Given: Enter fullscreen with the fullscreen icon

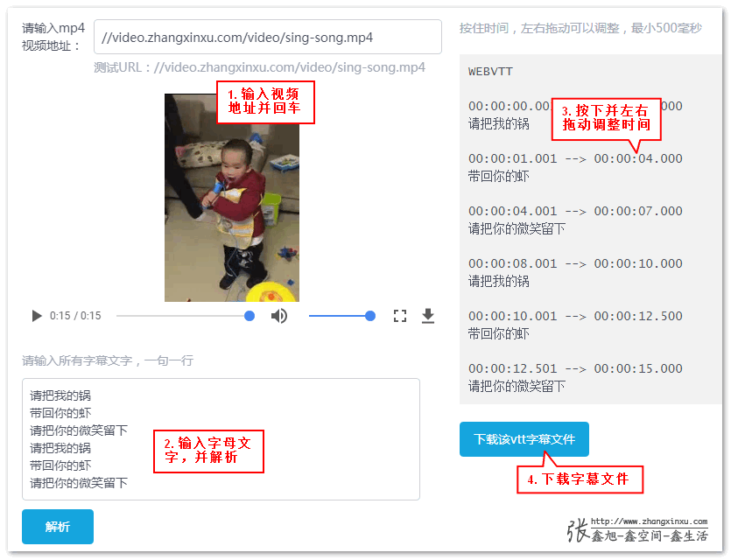Looking at the screenshot, I should click(399, 317).
